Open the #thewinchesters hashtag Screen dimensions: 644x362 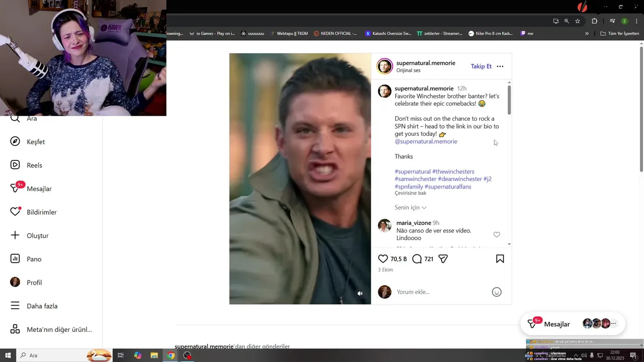pyautogui.click(x=453, y=171)
